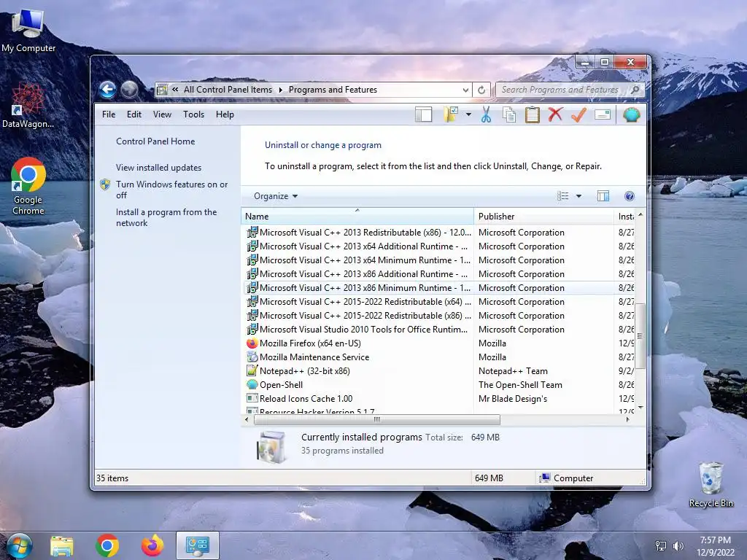
Task: Open Google Chrome desktop shortcut
Action: tap(28, 186)
